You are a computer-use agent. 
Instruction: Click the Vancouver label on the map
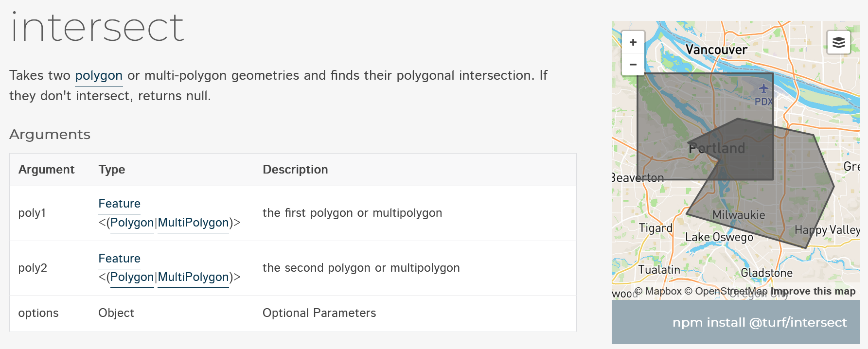click(716, 50)
